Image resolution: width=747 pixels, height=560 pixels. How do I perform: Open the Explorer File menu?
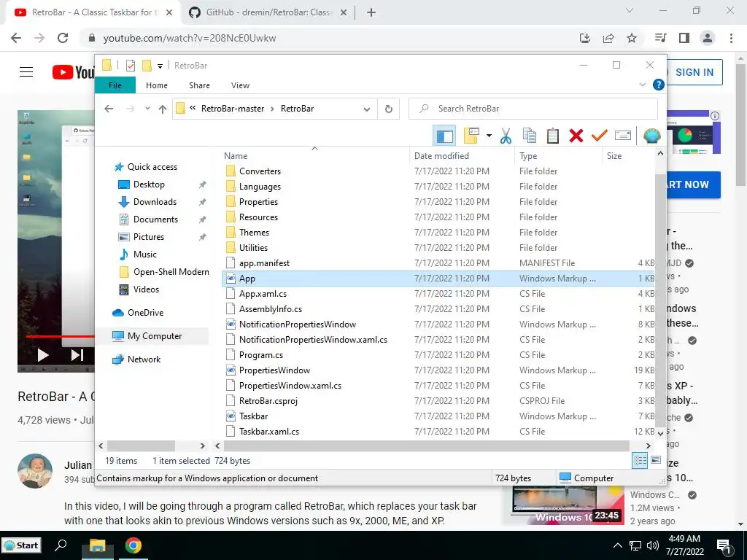click(115, 85)
